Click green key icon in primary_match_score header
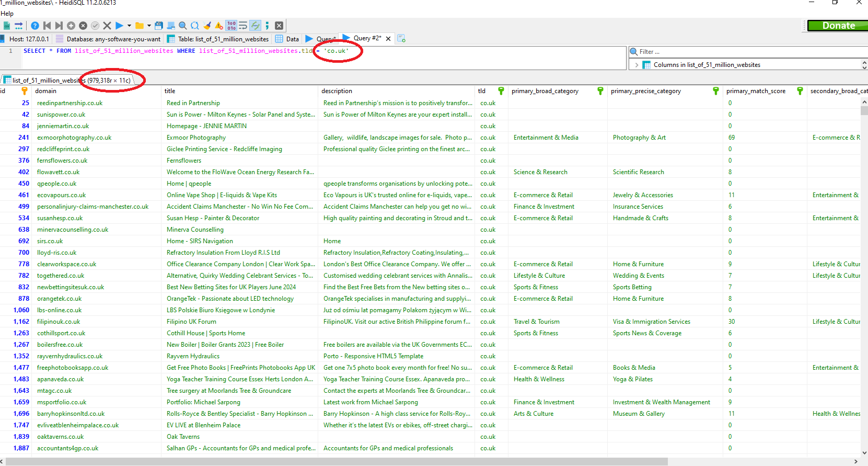Screen dimensions: 868x466 tap(800, 91)
